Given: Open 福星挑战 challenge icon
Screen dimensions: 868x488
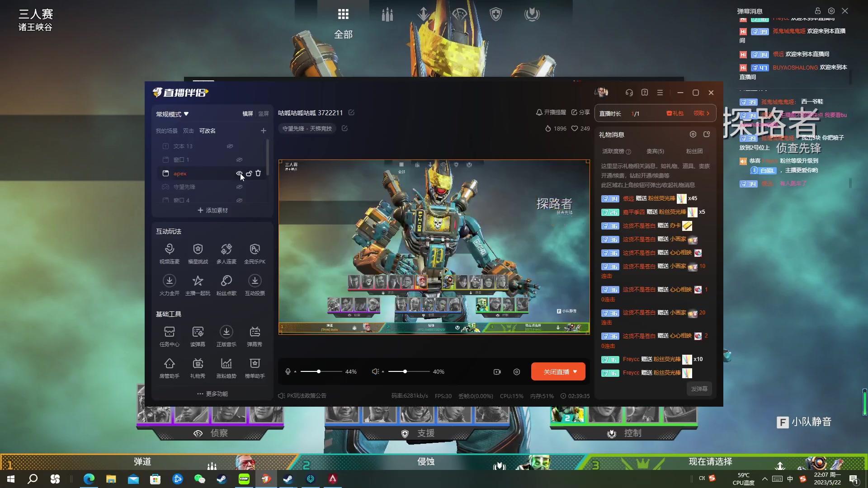Looking at the screenshot, I should pyautogui.click(x=198, y=253).
